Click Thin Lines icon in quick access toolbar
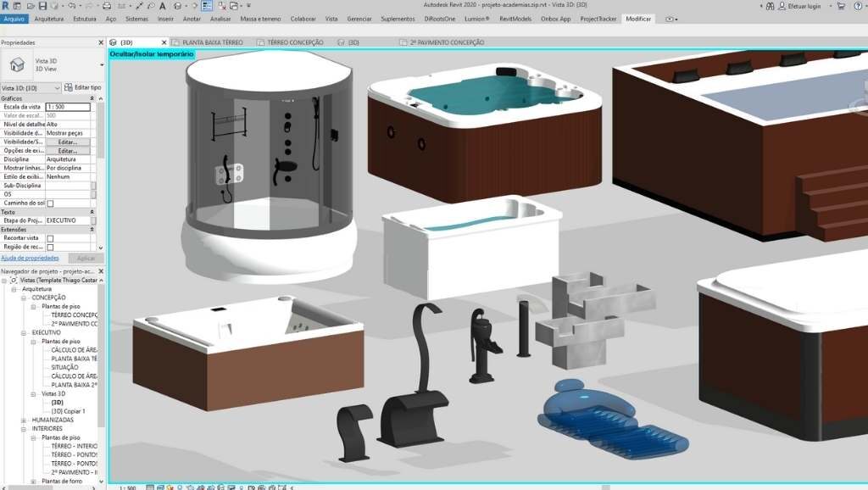This screenshot has height=490, width=868. [x=206, y=6]
